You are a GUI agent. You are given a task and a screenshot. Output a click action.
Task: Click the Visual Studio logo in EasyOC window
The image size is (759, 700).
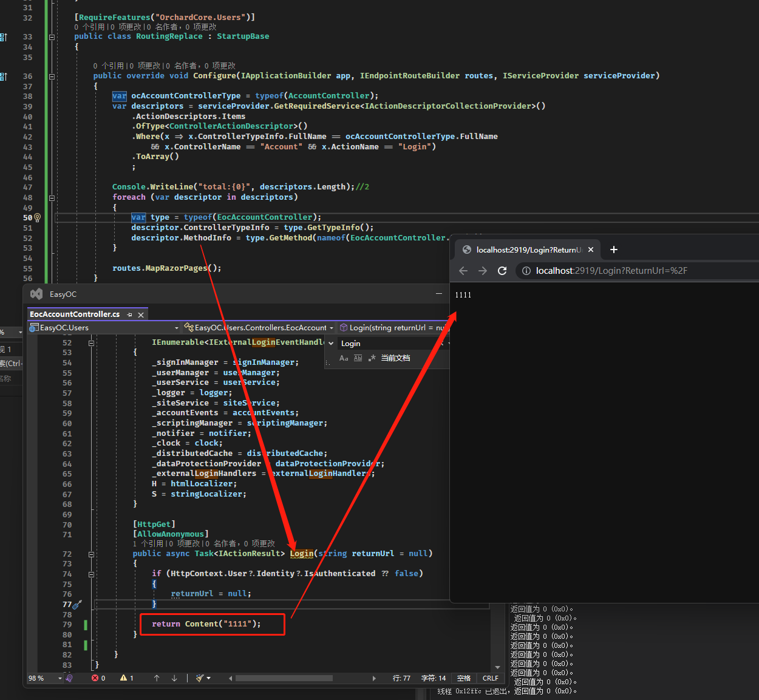[x=36, y=294]
